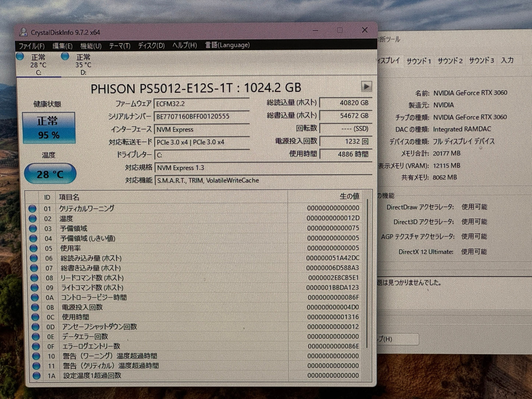Switch to サウンド 1 tab in diagnostic tool
This screenshot has width=532, height=399.
[419, 61]
